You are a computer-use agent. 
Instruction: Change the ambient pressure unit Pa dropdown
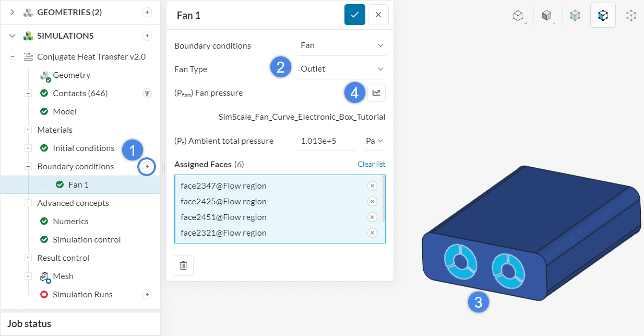374,141
